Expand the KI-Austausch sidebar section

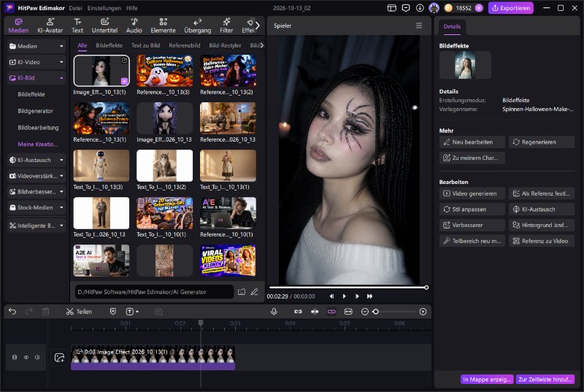(x=36, y=160)
